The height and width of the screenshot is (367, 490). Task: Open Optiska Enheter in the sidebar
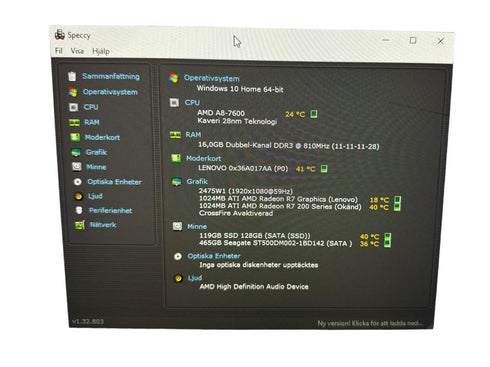(x=114, y=182)
